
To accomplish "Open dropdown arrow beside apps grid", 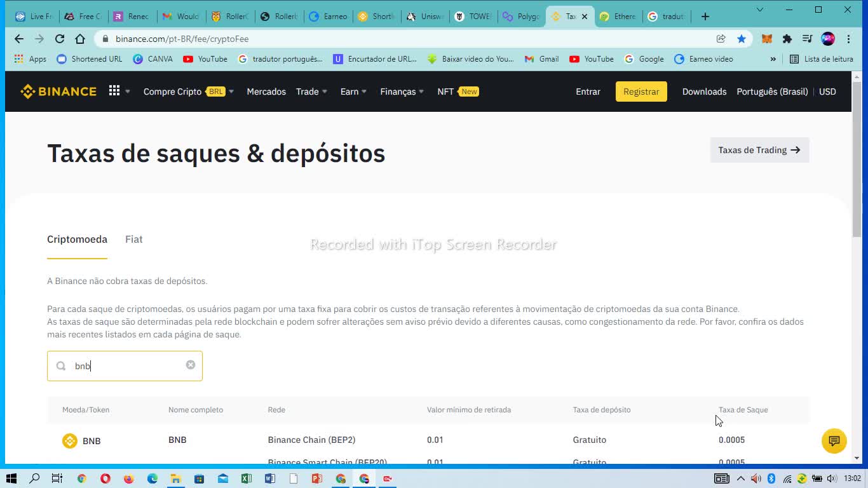I will click(128, 91).
